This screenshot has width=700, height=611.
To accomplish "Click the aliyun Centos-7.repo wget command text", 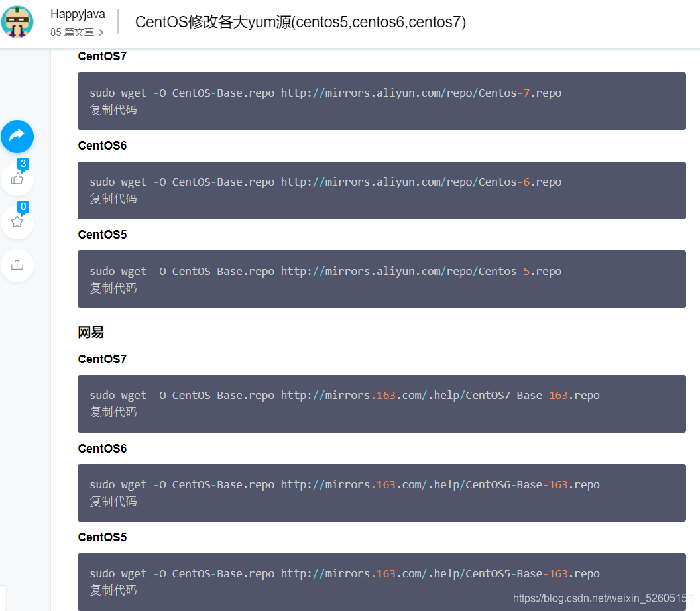I will click(325, 93).
